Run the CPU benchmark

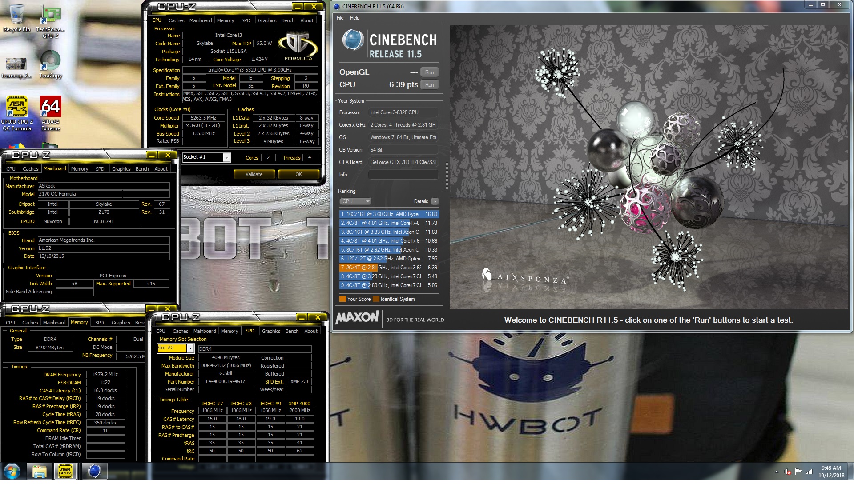pyautogui.click(x=429, y=85)
